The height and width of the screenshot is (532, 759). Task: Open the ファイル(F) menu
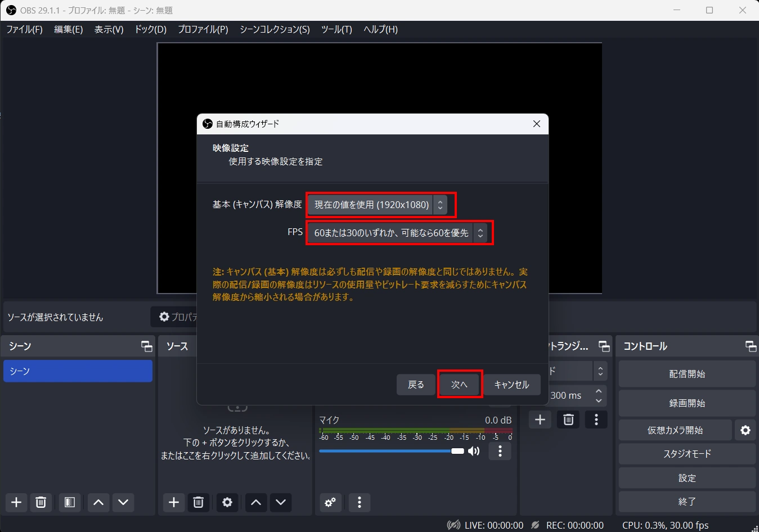[24, 29]
